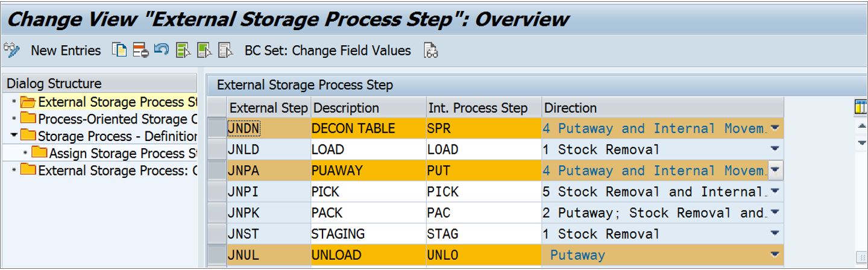The height and width of the screenshot is (270, 868).
Task: Click the Description field containing STAGING
Action: coord(338,234)
